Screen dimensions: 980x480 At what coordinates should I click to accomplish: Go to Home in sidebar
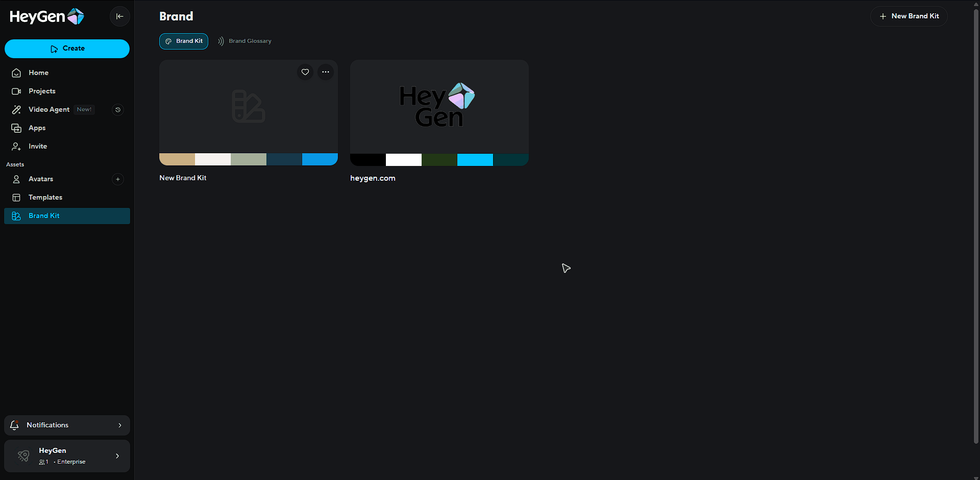tap(38, 73)
